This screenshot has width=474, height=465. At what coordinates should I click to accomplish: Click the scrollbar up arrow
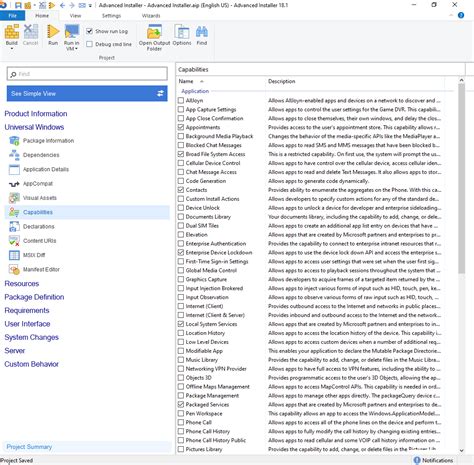click(x=461, y=80)
